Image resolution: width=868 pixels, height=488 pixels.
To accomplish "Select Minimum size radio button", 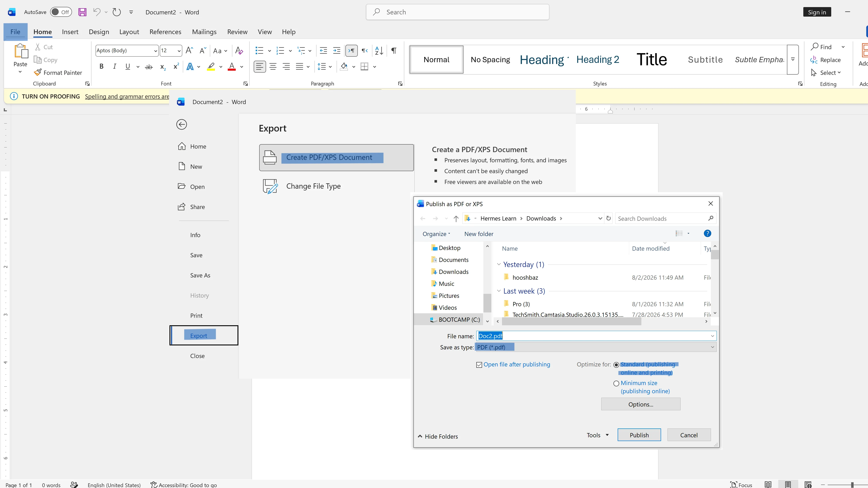I will [616, 383].
